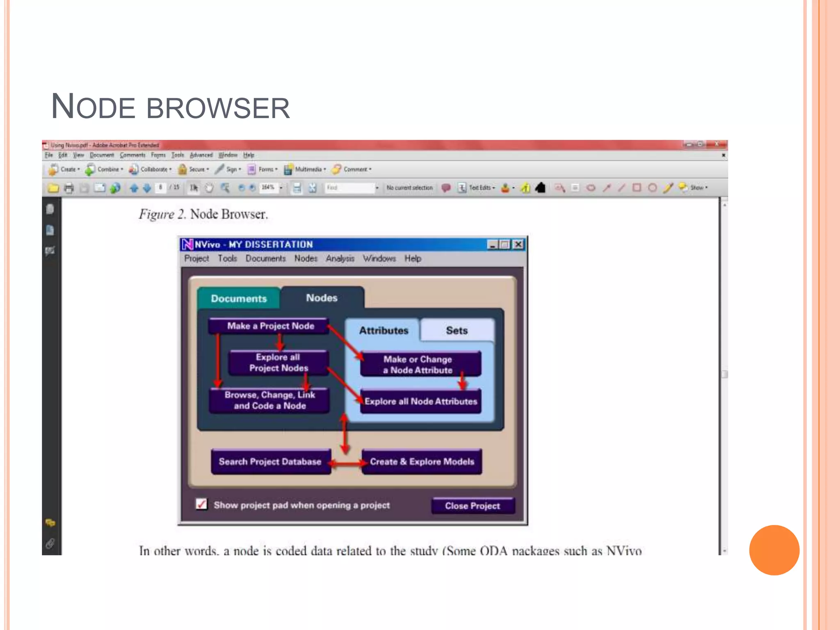This screenshot has width=840, height=630.
Task: Click the current page number field
Action: pyautogui.click(x=161, y=187)
